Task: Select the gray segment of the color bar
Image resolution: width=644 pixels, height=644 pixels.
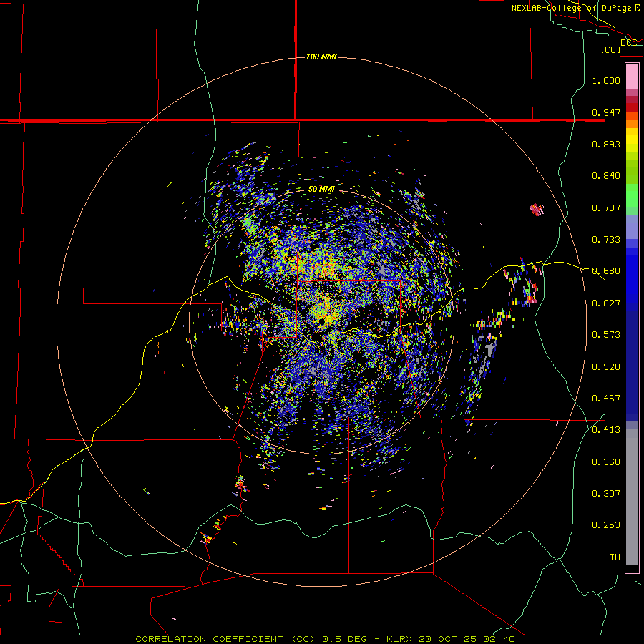Action: click(632, 497)
